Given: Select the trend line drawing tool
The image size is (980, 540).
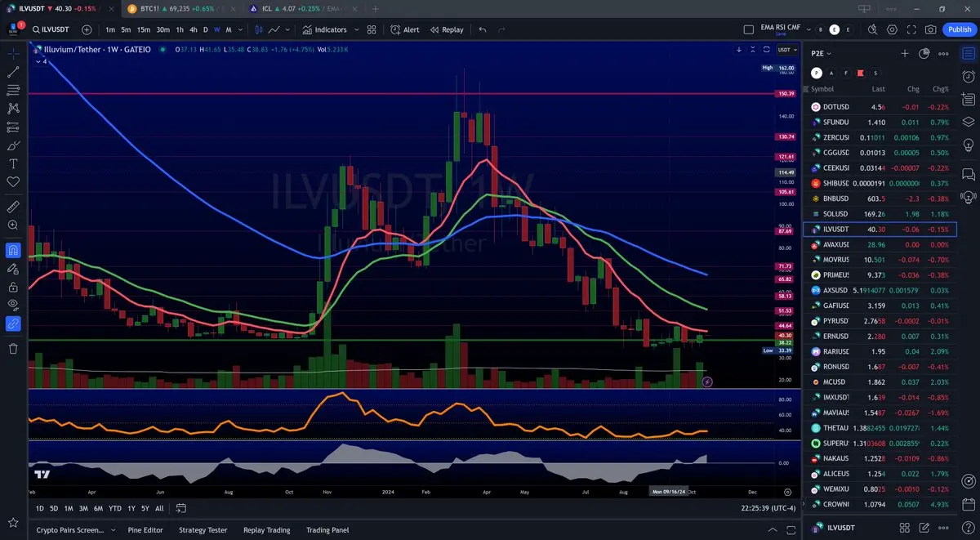Looking at the screenshot, I should click(x=13, y=71).
